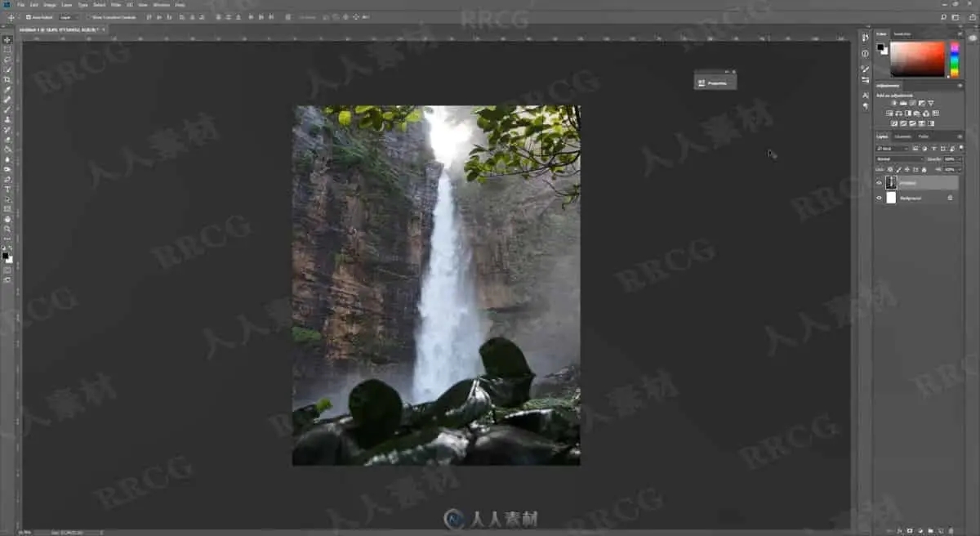Viewport: 980px width, 536px height.
Task: Open the layer Kind filter dropdown
Action: [x=892, y=149]
